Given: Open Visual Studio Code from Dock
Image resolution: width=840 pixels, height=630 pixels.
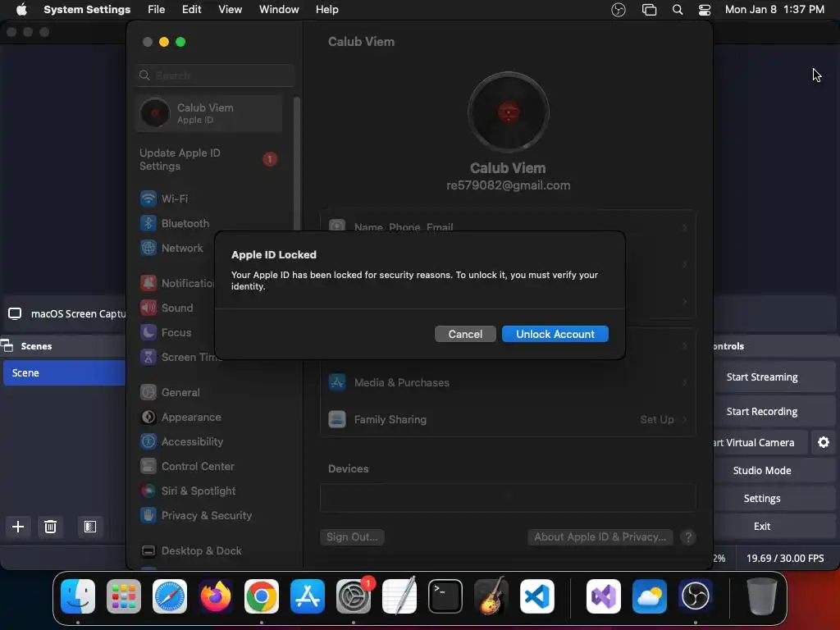Looking at the screenshot, I should click(537, 596).
